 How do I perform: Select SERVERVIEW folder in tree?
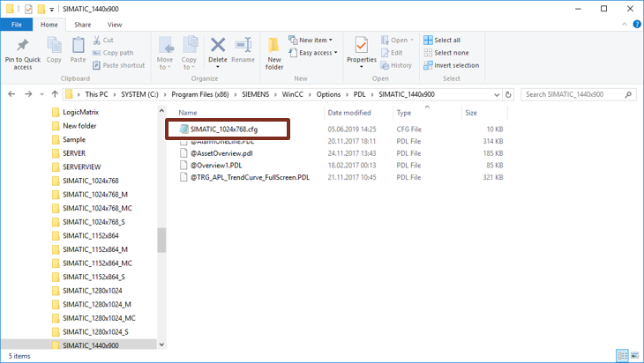(81, 167)
